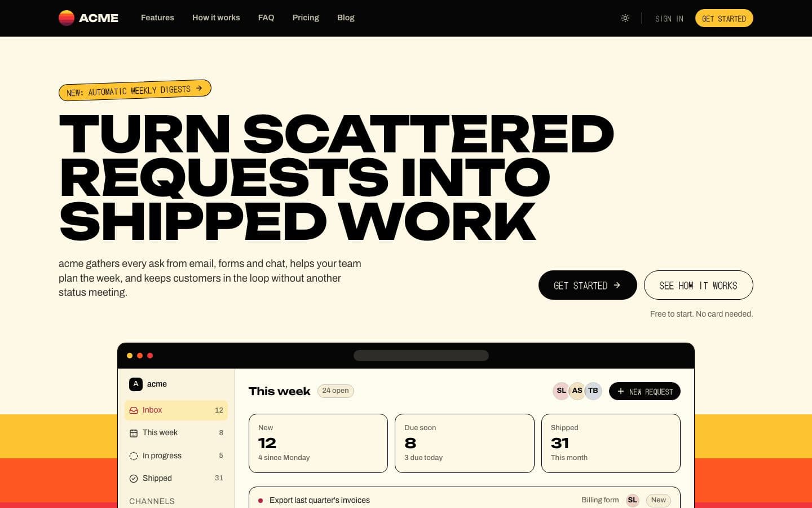The height and width of the screenshot is (508, 812).
Task: Click the 24 open badge
Action: click(x=336, y=391)
